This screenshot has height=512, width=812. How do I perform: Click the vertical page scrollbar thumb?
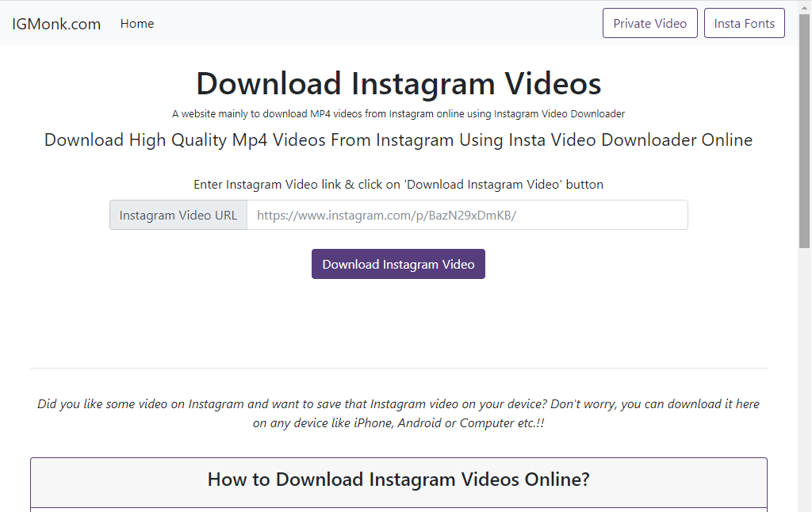pos(804,129)
